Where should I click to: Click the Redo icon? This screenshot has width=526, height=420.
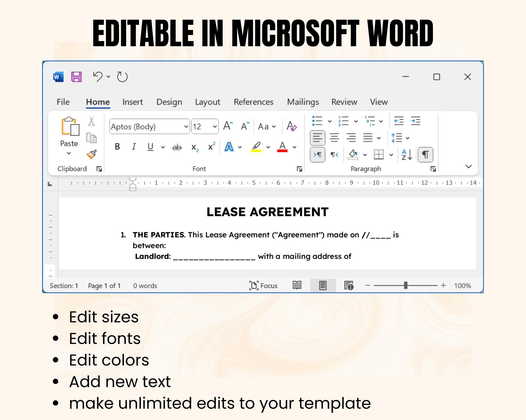[x=122, y=77]
